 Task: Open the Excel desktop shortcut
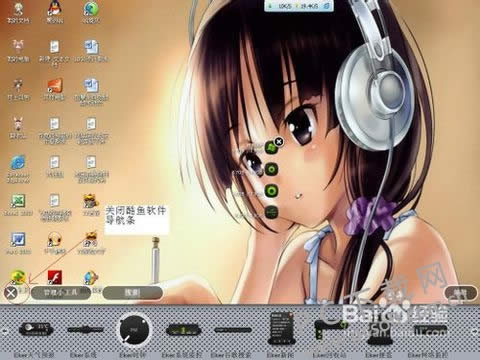(18, 201)
